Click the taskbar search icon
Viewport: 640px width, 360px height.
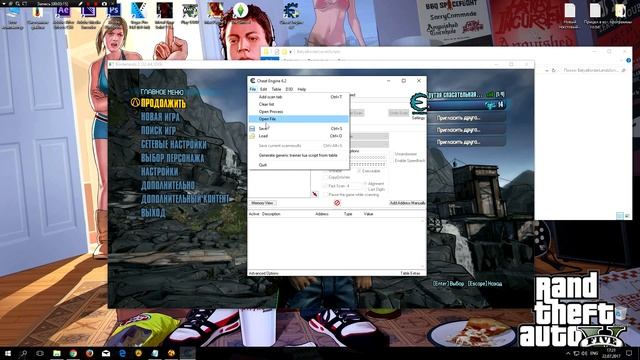pyautogui.click(x=24, y=353)
